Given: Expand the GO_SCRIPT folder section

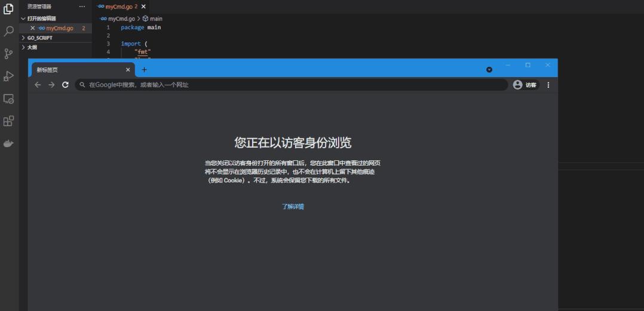Looking at the screenshot, I should [56, 38].
